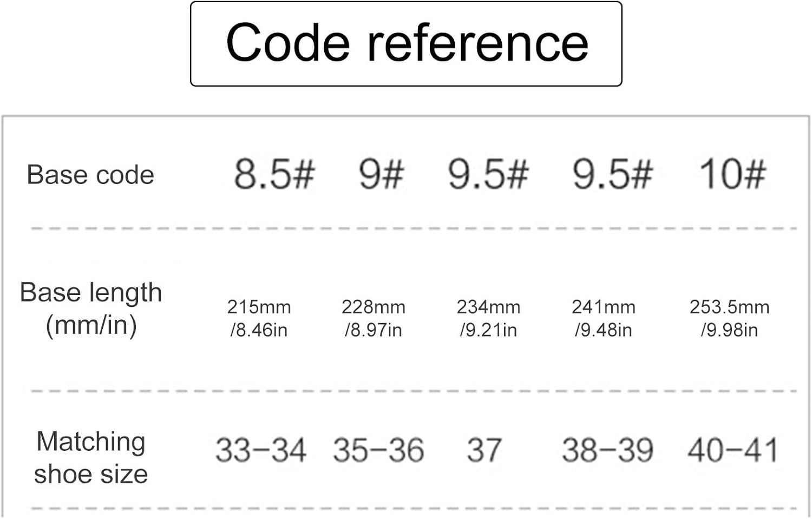The image size is (812, 519).
Task: Select the 9.5# code for sizes 38–39
Action: 612,174
